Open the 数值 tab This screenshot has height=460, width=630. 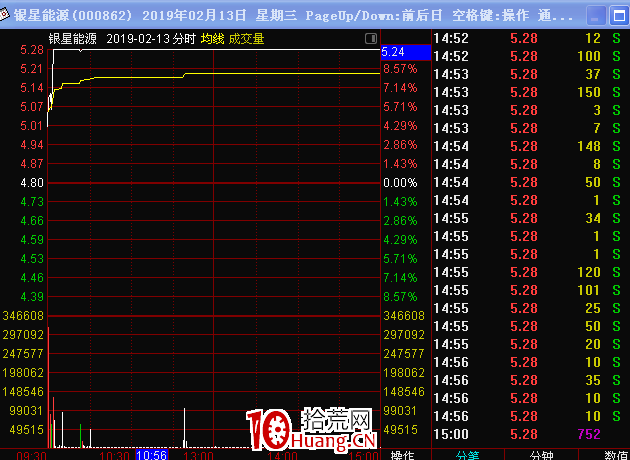click(x=616, y=455)
